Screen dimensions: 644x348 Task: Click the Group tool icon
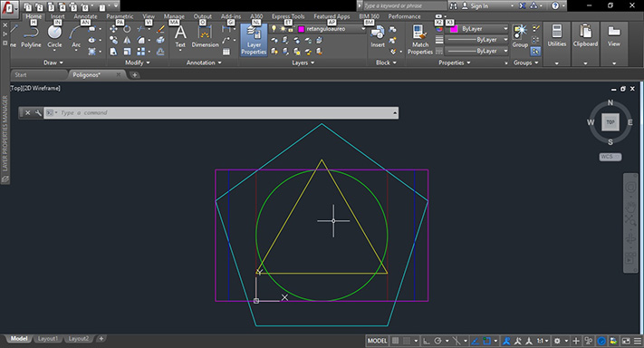tap(520, 36)
